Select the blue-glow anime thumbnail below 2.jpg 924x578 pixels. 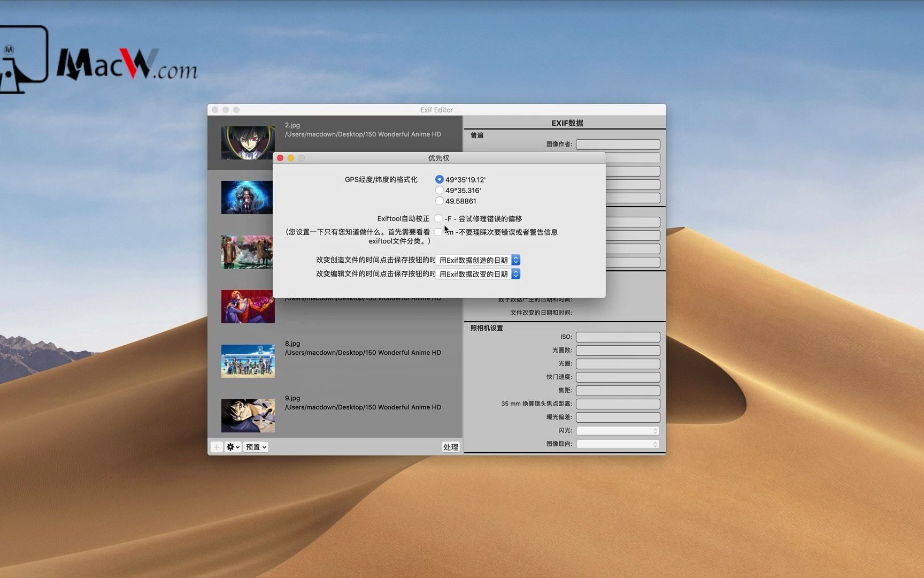click(247, 197)
